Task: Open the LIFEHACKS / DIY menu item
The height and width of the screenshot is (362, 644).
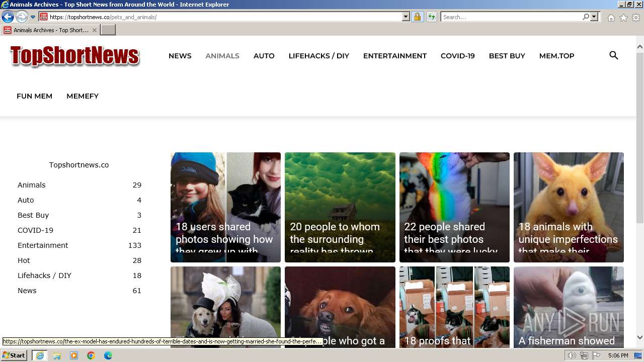Action: tap(319, 56)
